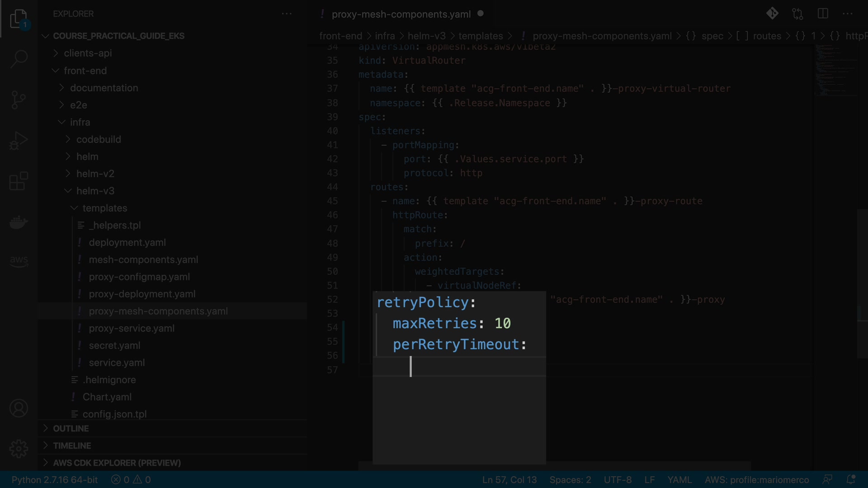Open the AWS Toolkit sidebar icon
Viewport: 868px width, 488px height.
coord(19,261)
